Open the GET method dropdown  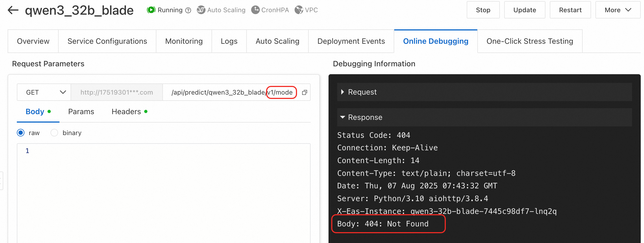point(44,92)
